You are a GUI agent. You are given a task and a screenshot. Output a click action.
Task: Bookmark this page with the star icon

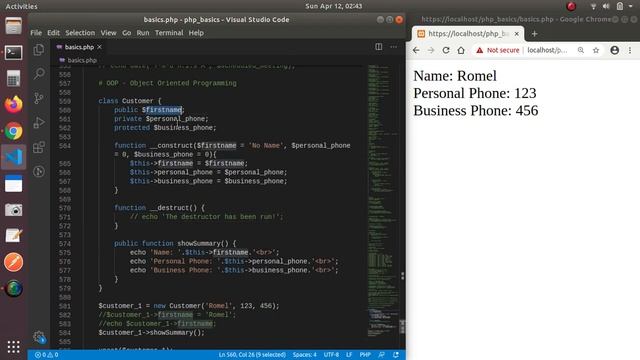pyautogui.click(x=596, y=50)
